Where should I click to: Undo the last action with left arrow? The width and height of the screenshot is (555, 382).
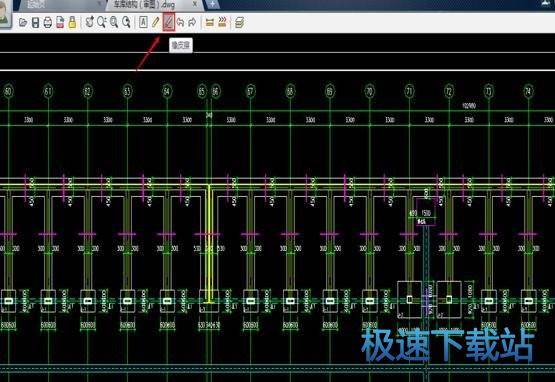180,22
